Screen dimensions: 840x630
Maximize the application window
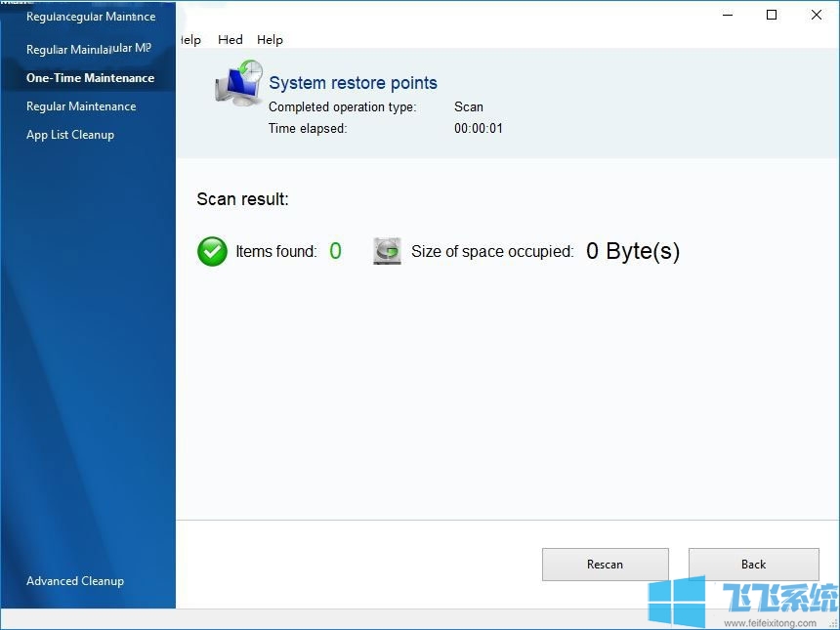pyautogui.click(x=772, y=15)
